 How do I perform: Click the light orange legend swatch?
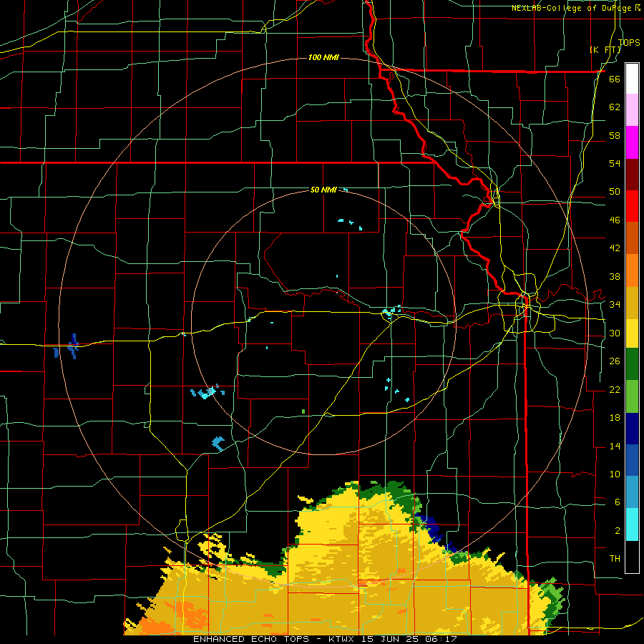point(632,270)
